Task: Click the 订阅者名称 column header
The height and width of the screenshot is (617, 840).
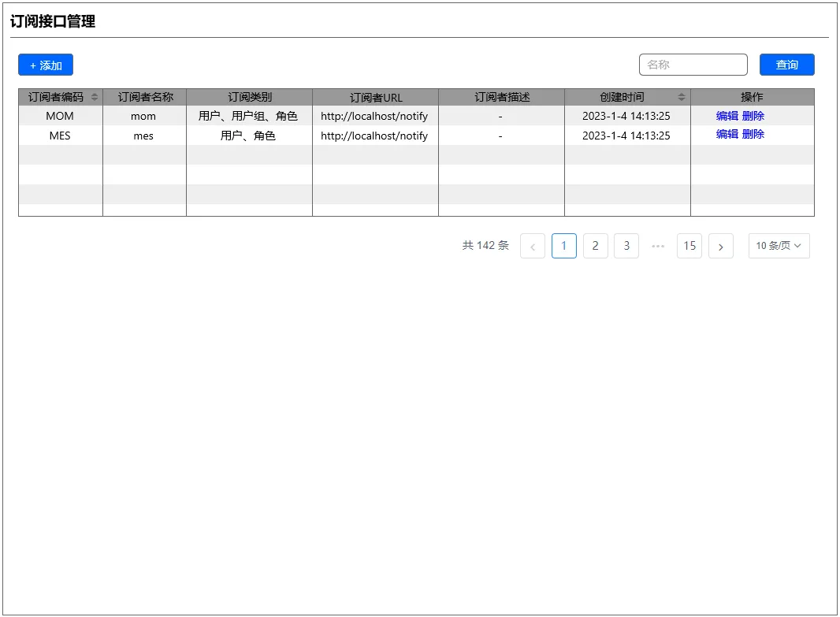Action: pos(145,97)
